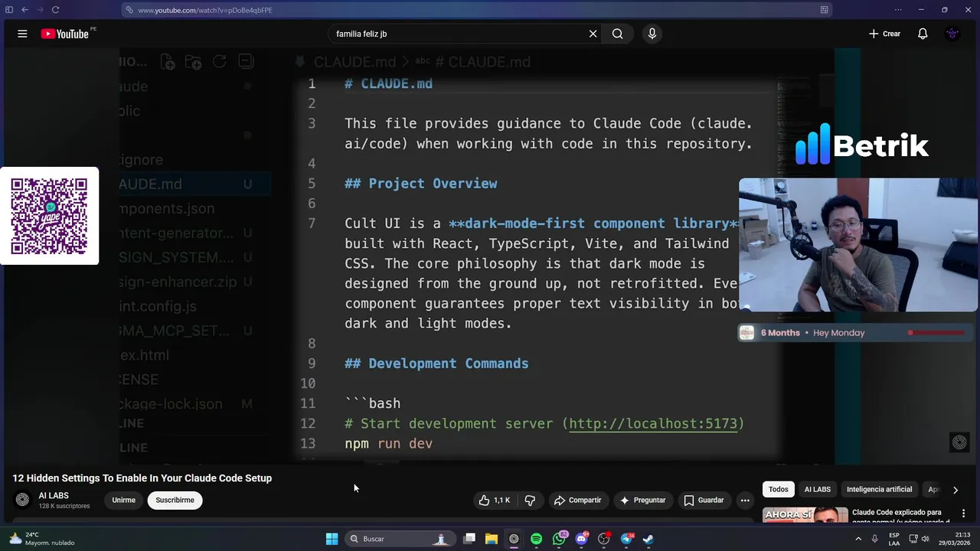The image size is (980, 551).
Task: Run the search with the magnifier button
Action: pos(617,34)
